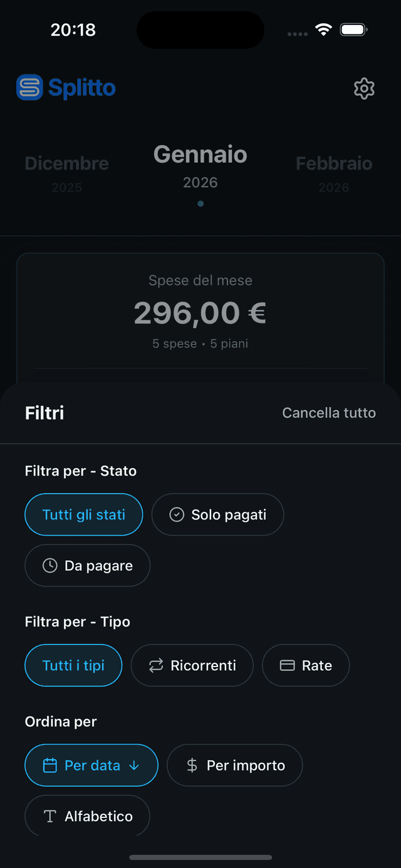Image resolution: width=401 pixels, height=868 pixels.
Task: Select the Tutti gli stati filter
Action: click(x=83, y=514)
